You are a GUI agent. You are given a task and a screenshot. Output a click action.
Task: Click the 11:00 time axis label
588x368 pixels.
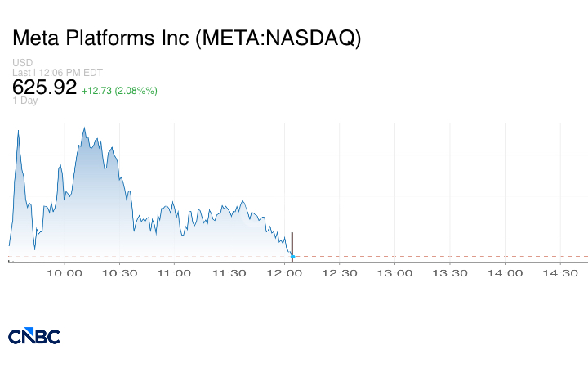[174, 273]
